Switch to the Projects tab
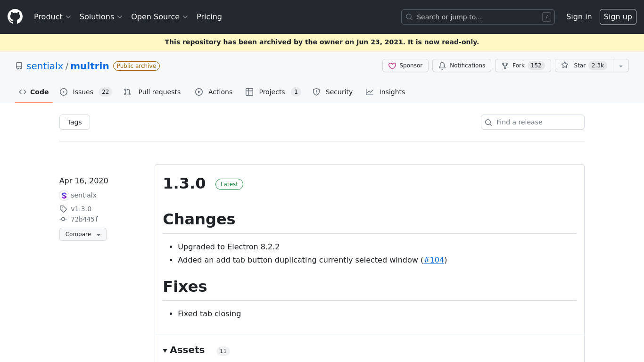Image resolution: width=644 pixels, height=362 pixels. click(273, 92)
